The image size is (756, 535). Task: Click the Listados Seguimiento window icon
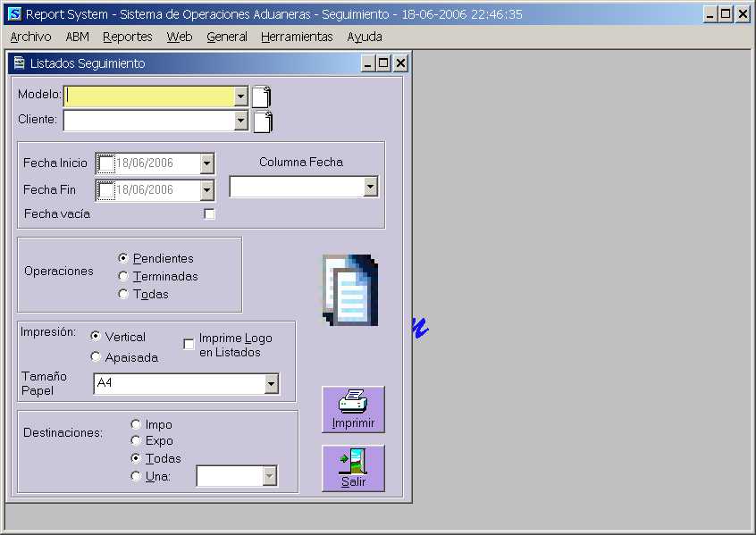20,63
